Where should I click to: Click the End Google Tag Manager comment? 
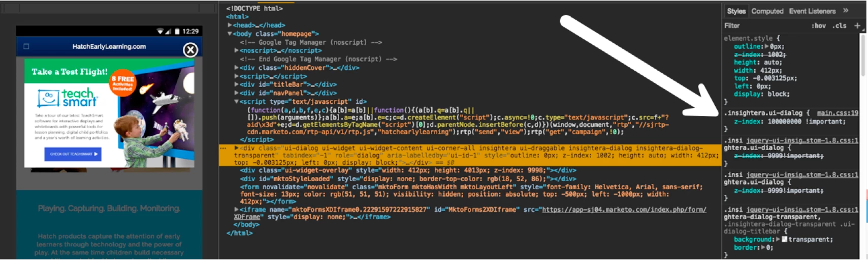(318, 59)
